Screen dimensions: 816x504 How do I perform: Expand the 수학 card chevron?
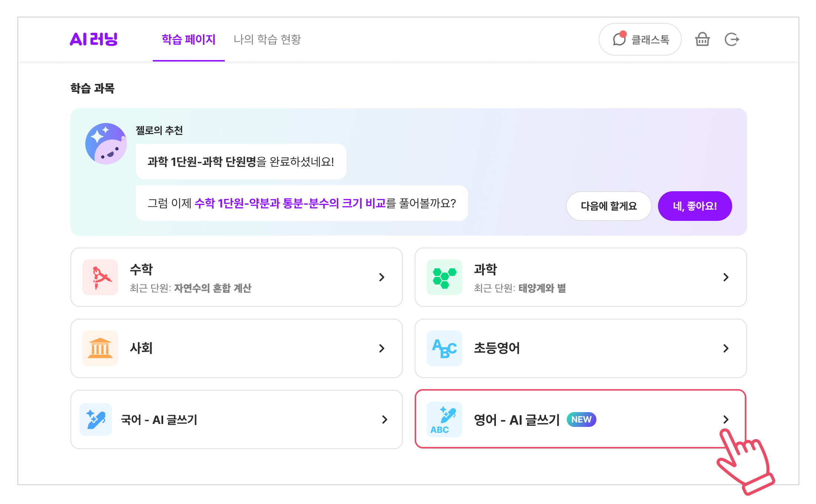coord(382,277)
